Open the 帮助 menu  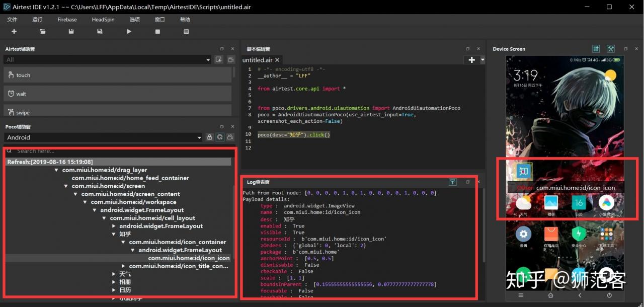click(x=185, y=20)
